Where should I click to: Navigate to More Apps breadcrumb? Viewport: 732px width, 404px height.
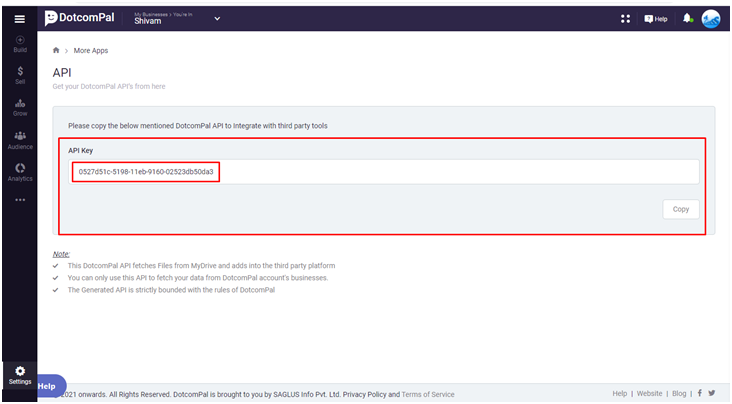[x=91, y=50]
